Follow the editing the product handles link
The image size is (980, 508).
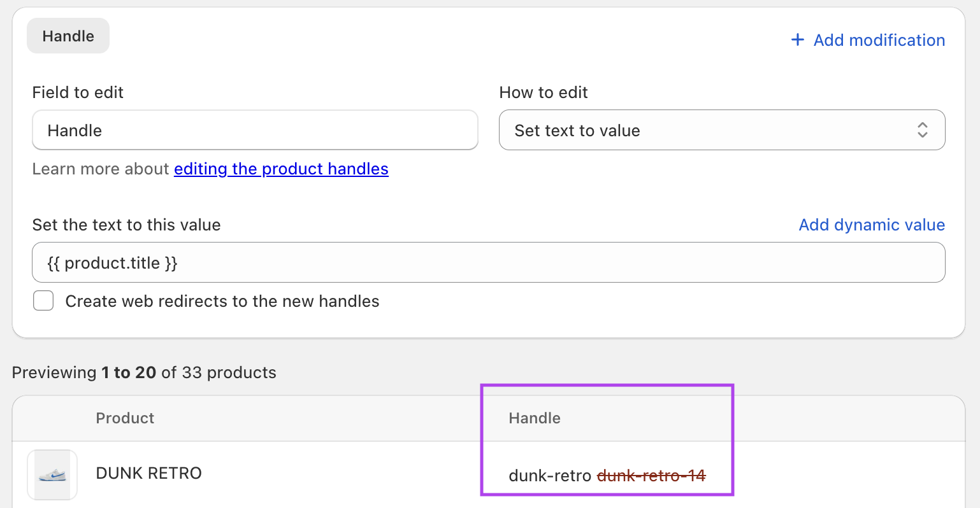coord(281,169)
